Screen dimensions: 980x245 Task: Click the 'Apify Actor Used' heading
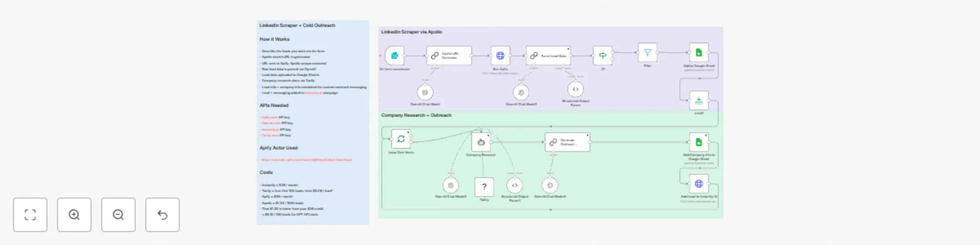click(x=278, y=148)
